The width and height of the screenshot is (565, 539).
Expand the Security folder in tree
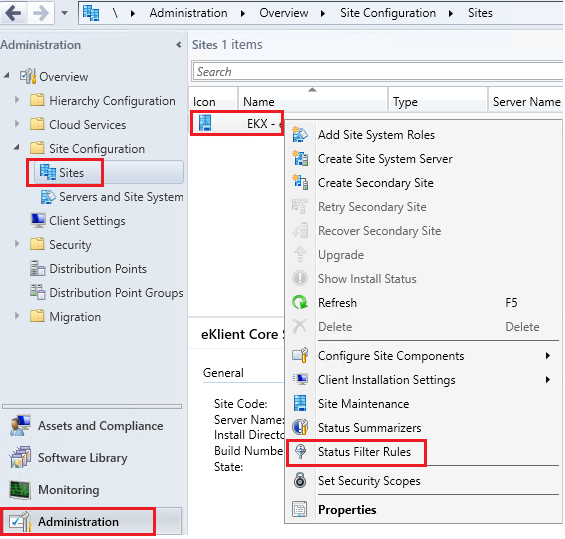[x=17, y=244]
